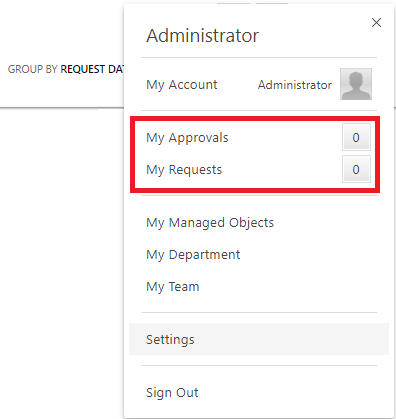The image size is (396, 419).
Task: Click the large Administrator panel heading
Action: pos(202,35)
